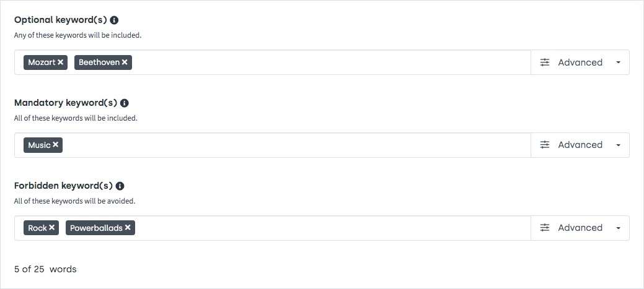Expand Advanced dropdown arrow for Mandatory keywords

click(x=618, y=145)
